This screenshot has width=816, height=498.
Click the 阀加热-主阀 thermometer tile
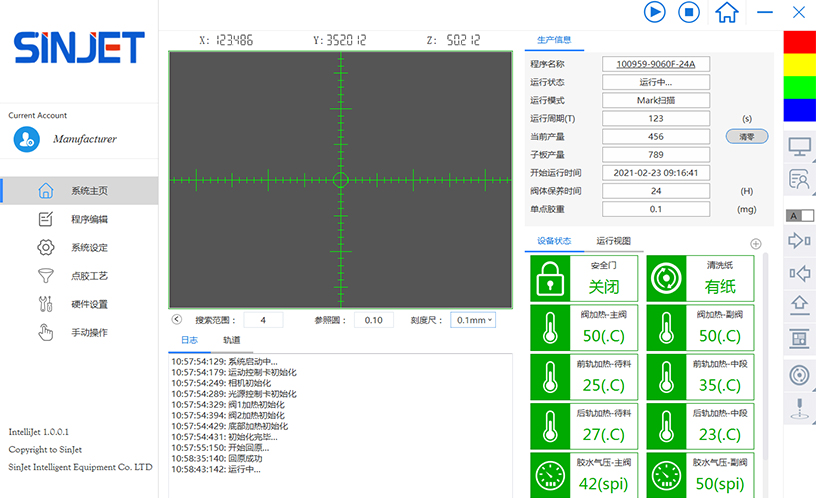coord(584,327)
